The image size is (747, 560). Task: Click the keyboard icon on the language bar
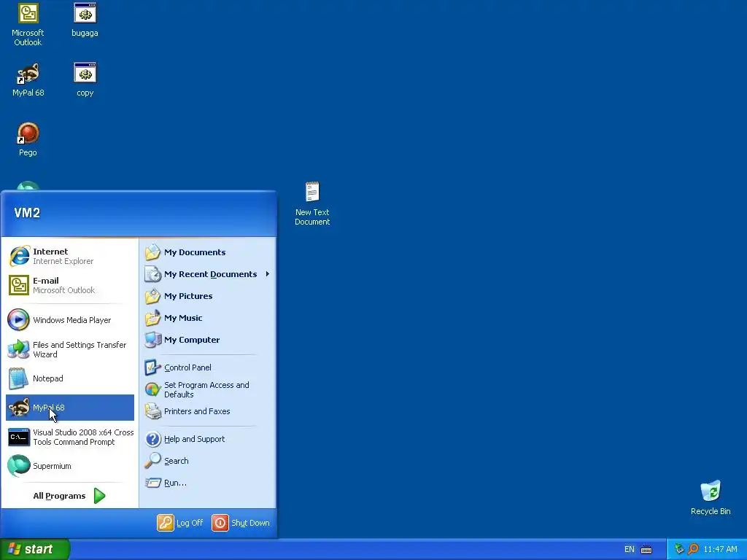click(646, 550)
